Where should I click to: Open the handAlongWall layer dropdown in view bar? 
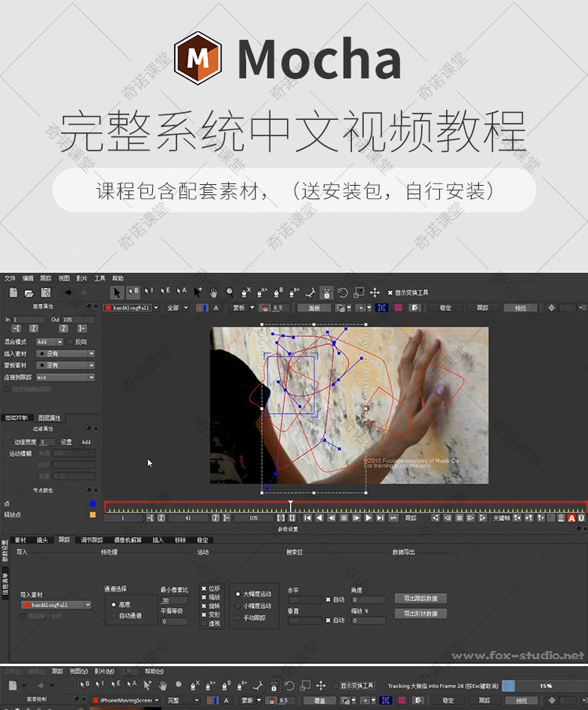[x=132, y=308]
